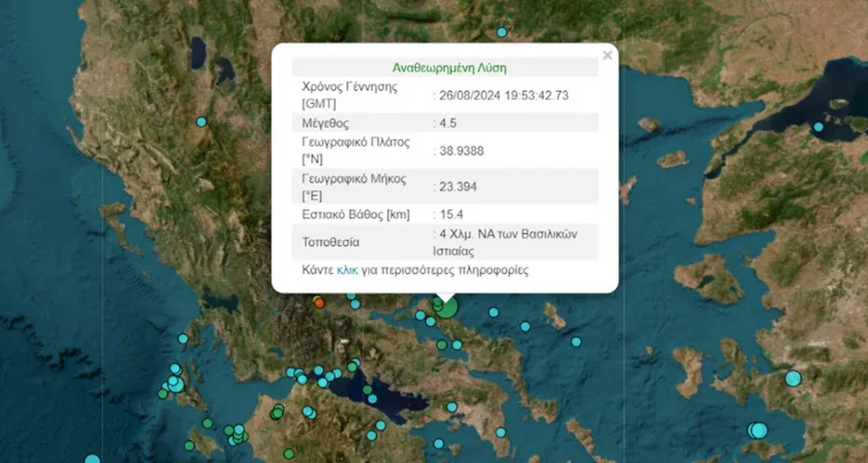
Task: Select the large cyan marker on the Turkish mainland
Action: pyautogui.click(x=793, y=378)
